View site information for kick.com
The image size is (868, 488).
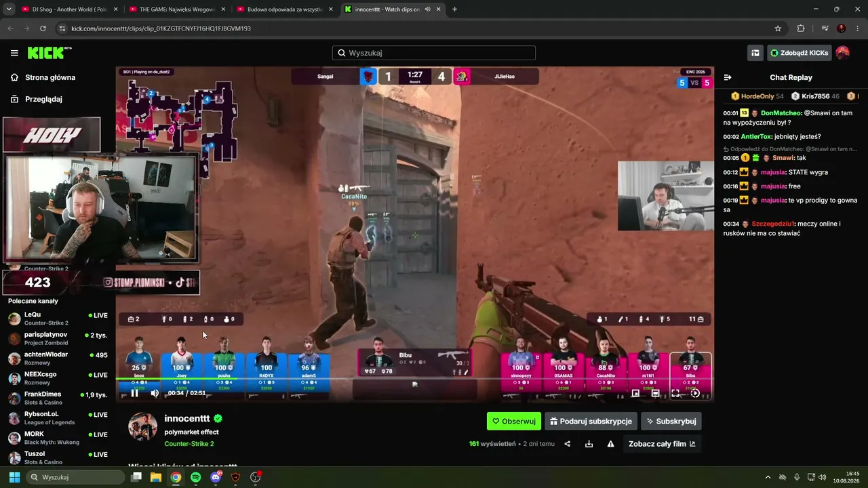(x=62, y=28)
